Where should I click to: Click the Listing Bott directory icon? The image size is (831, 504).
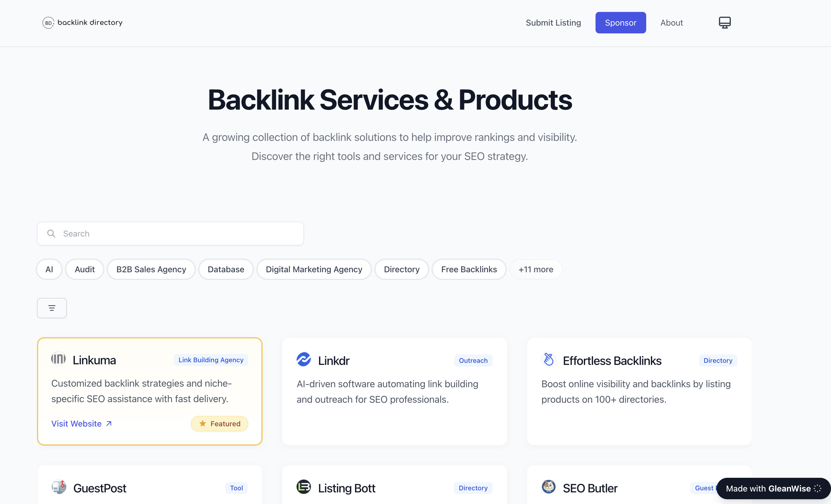(x=304, y=487)
